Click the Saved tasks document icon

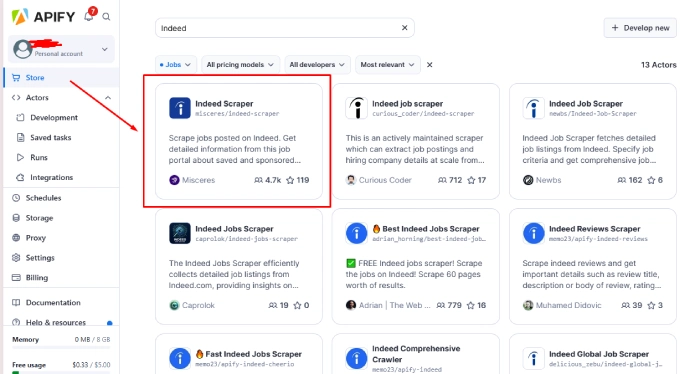coord(20,137)
